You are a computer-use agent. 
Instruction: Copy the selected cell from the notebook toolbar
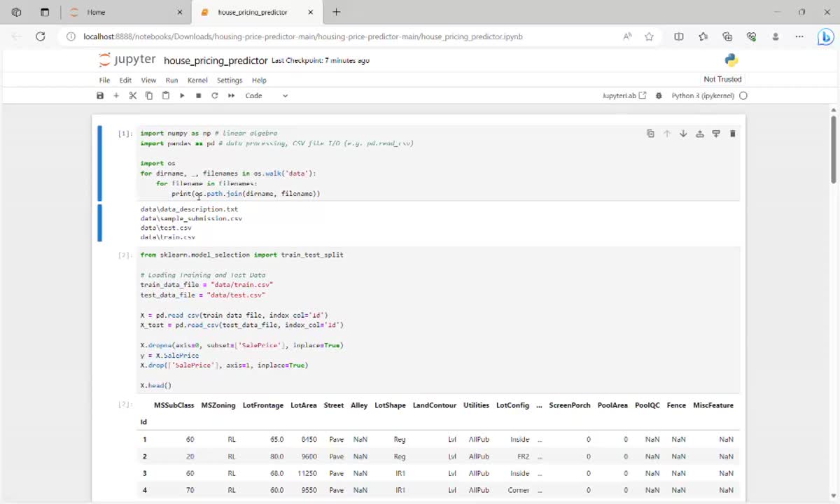tap(149, 96)
